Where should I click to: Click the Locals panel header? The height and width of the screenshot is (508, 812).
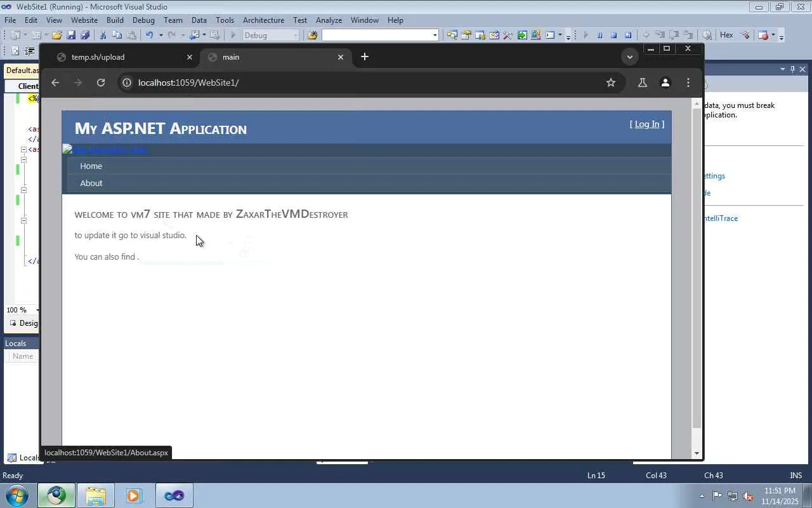[21, 344]
